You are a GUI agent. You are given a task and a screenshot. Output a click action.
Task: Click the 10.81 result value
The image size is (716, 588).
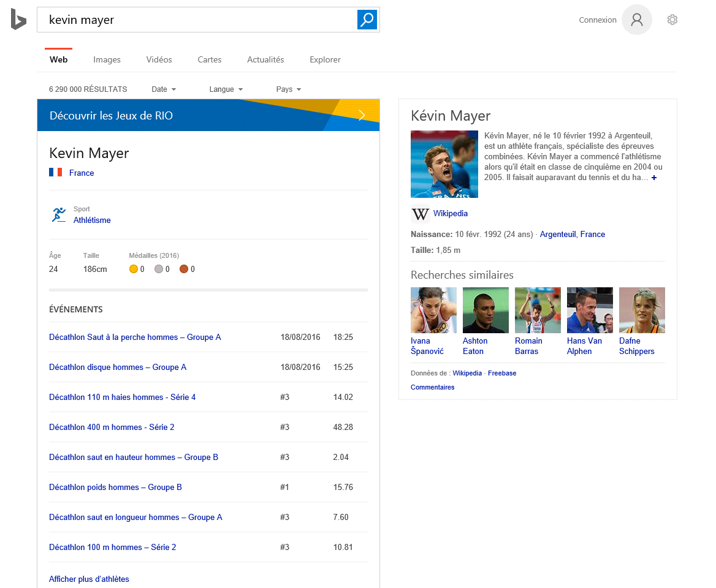click(343, 547)
